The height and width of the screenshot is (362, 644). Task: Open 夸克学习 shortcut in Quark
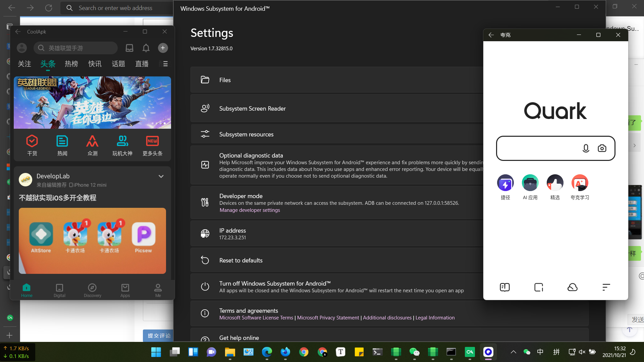(x=580, y=187)
